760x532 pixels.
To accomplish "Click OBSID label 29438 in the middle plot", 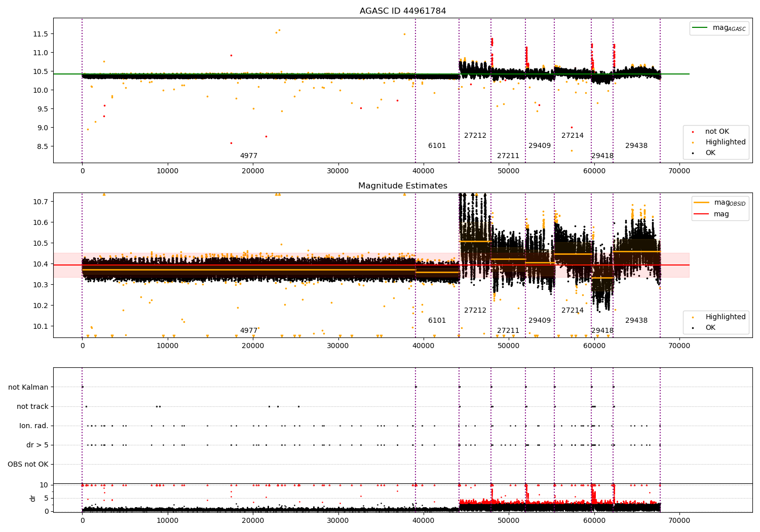I will point(636,321).
